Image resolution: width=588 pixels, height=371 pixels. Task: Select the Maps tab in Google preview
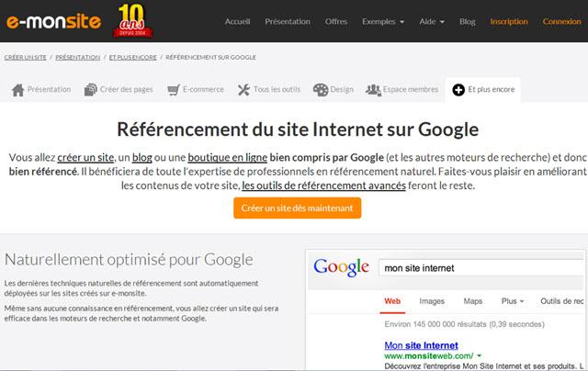tap(473, 301)
